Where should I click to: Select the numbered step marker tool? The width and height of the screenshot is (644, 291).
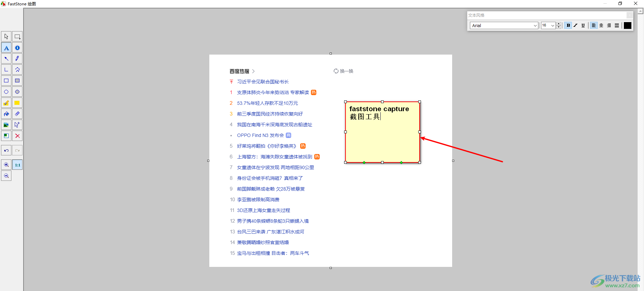17,48
